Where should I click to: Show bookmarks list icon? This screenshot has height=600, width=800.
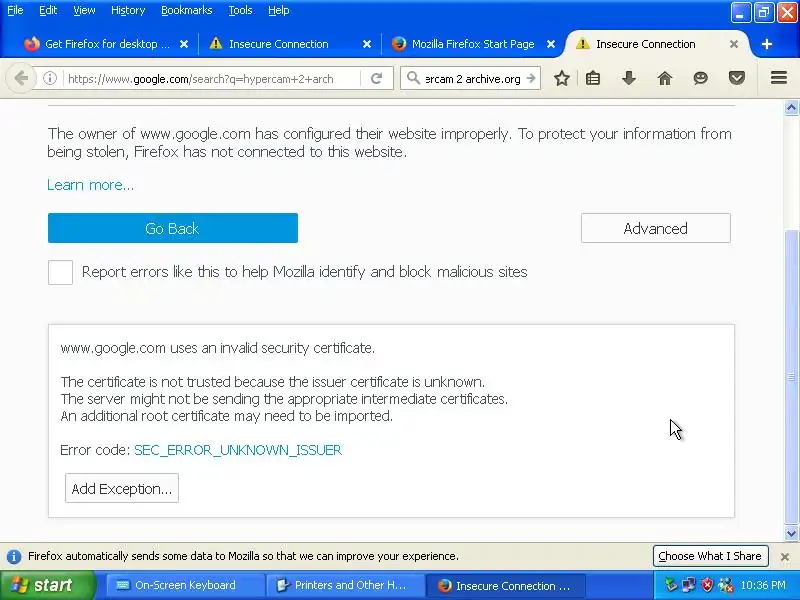point(593,79)
